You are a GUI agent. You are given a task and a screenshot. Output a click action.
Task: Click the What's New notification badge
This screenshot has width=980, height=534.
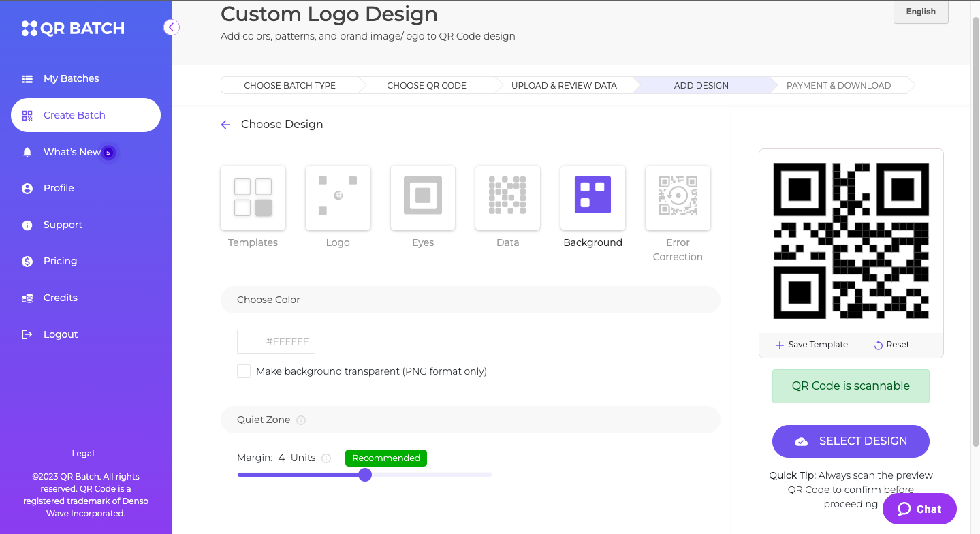(x=108, y=153)
